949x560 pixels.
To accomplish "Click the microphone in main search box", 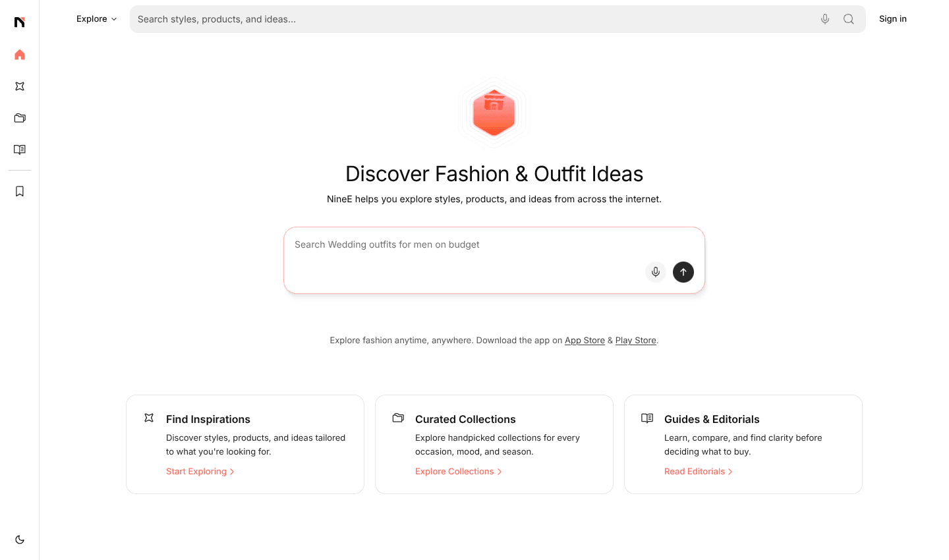I will pos(656,272).
